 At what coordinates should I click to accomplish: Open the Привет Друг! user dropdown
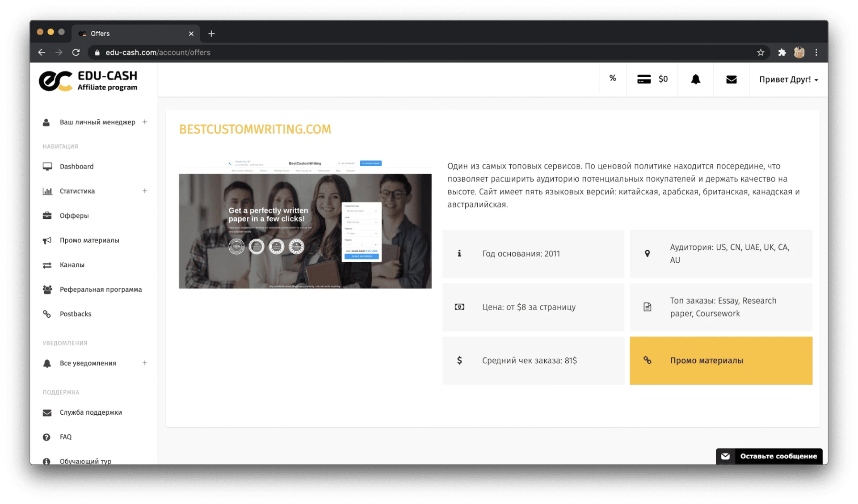click(x=788, y=80)
